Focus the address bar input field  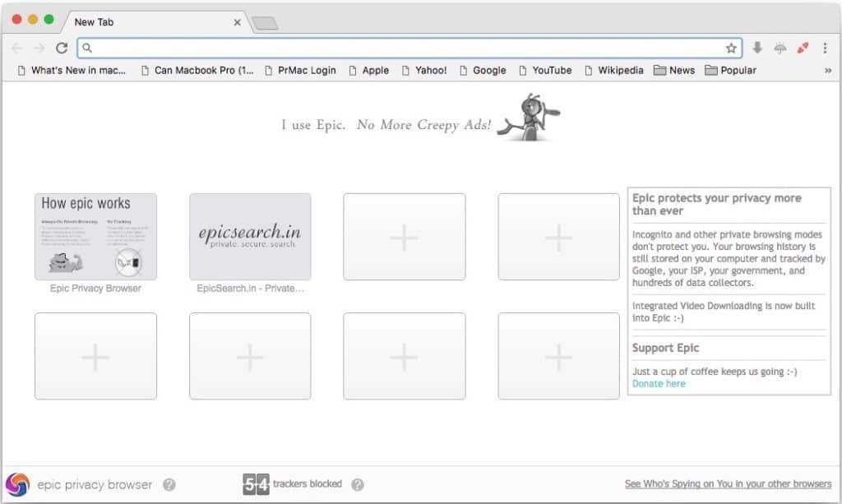point(409,49)
